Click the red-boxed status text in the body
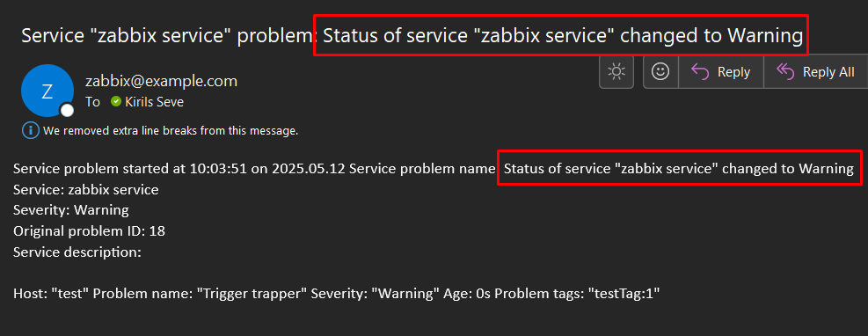The height and width of the screenshot is (336, 868). (679, 169)
